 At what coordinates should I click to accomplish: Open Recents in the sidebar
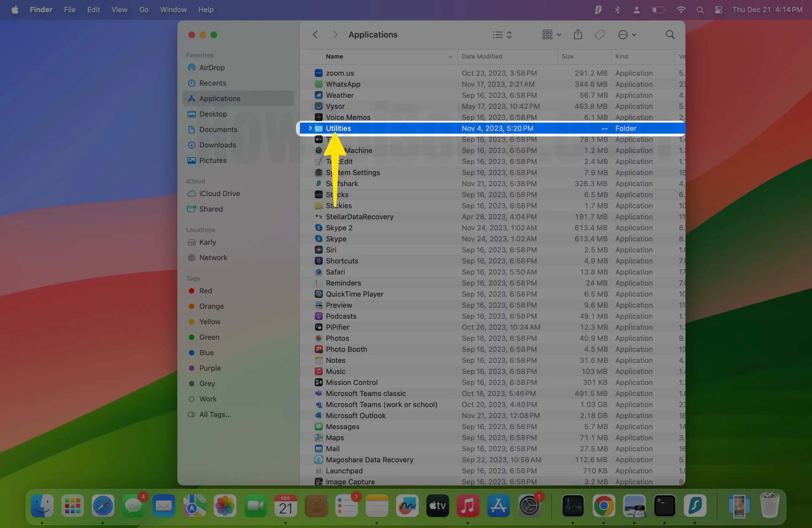238,83
